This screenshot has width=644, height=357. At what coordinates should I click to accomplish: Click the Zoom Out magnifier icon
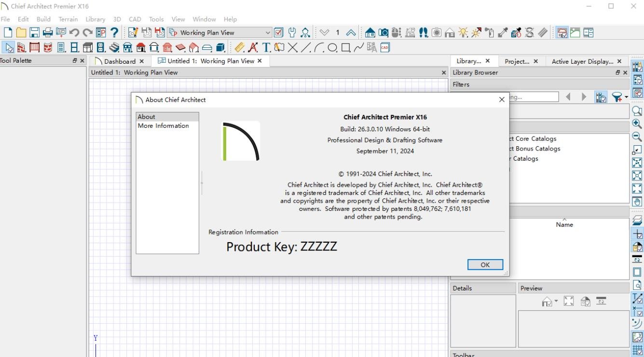tap(637, 137)
